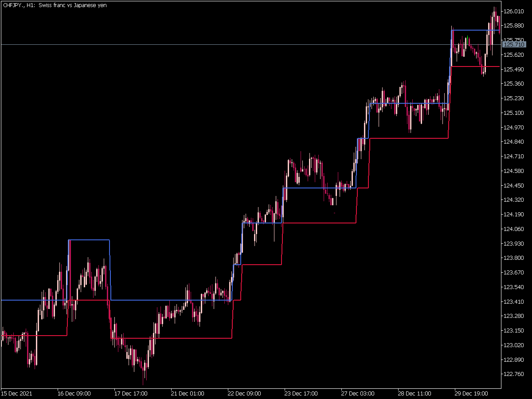
Task: Click the 125.100 price scale label
Action: (514, 113)
